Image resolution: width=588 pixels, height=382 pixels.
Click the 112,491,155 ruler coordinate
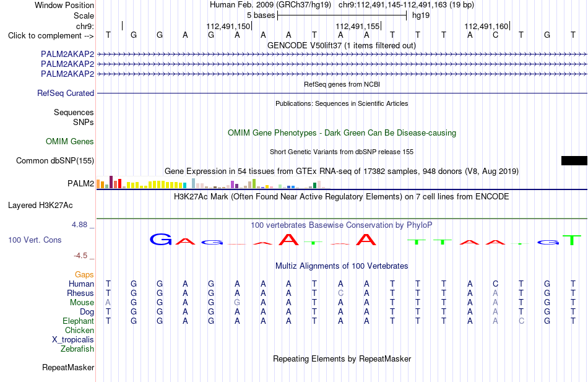coord(358,26)
